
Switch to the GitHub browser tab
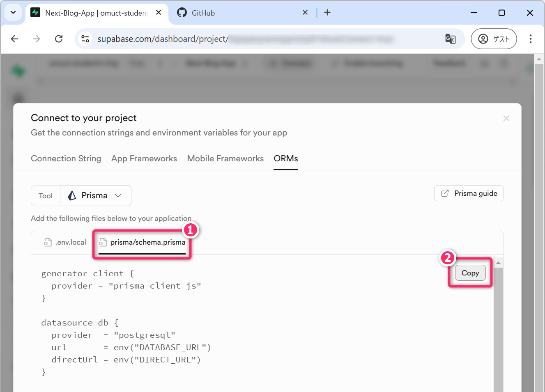coord(238,13)
